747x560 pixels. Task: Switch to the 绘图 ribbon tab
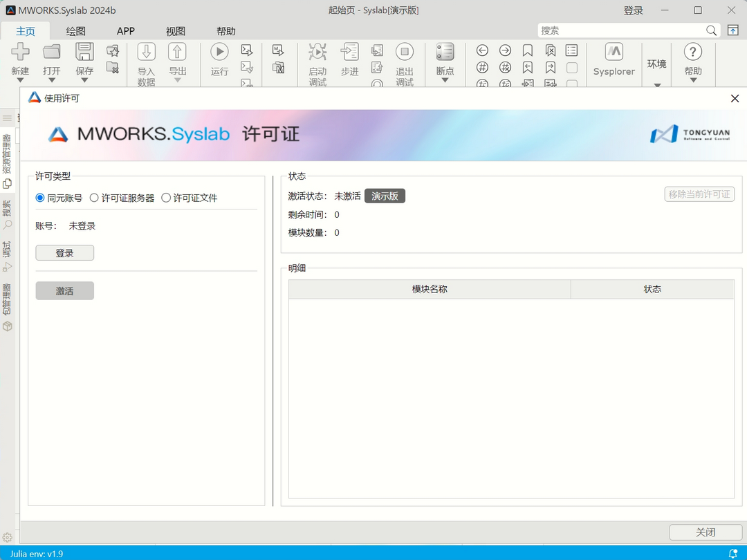pyautogui.click(x=75, y=31)
